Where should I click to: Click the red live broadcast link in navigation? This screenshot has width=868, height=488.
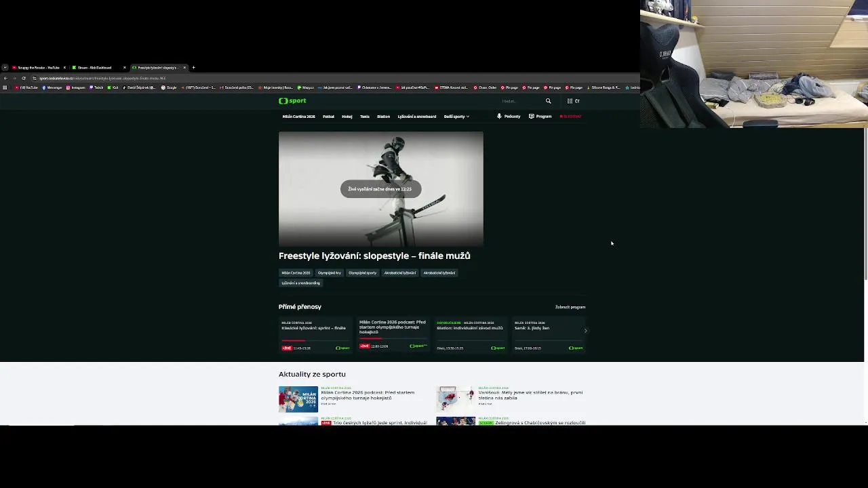tap(570, 117)
